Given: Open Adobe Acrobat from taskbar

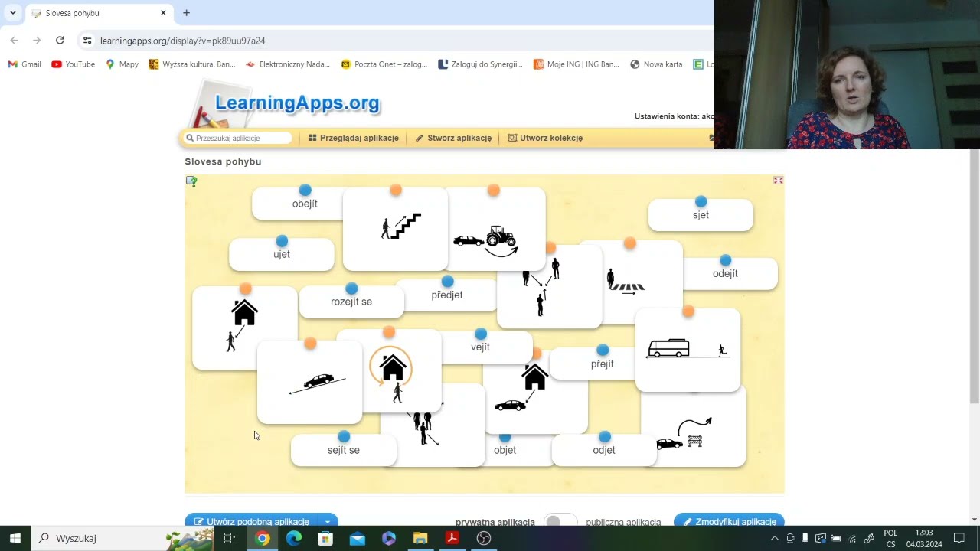Looking at the screenshot, I should click(x=452, y=538).
